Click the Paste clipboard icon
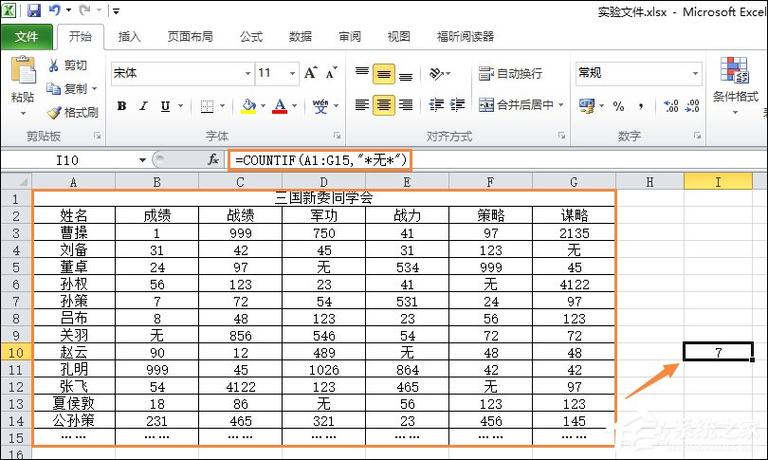 [x=23, y=70]
